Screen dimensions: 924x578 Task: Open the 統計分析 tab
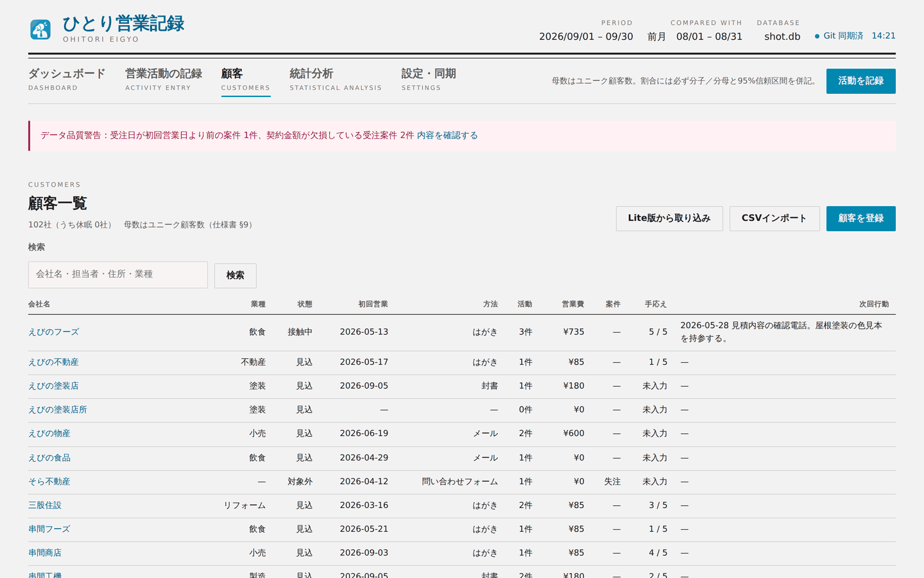pos(336,80)
